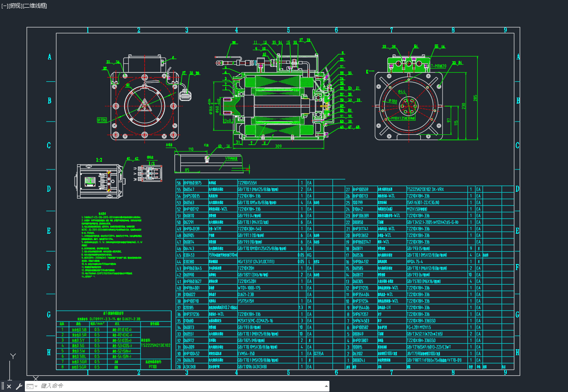Select part code 080824J in row 1
Image resolution: width=568 pixels, height=392 pixels.
point(359,360)
